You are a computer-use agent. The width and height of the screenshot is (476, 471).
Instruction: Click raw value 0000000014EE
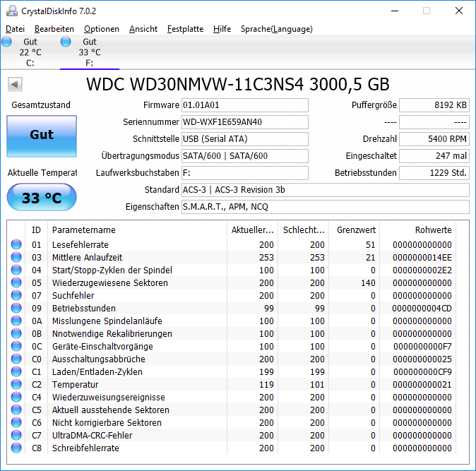tap(422, 257)
